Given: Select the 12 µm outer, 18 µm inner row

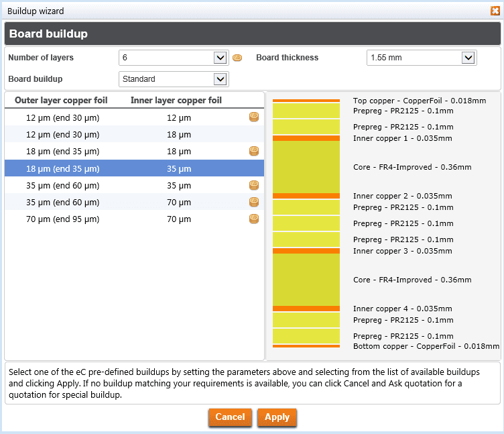Looking at the screenshot, I should pyautogui.click(x=134, y=134).
